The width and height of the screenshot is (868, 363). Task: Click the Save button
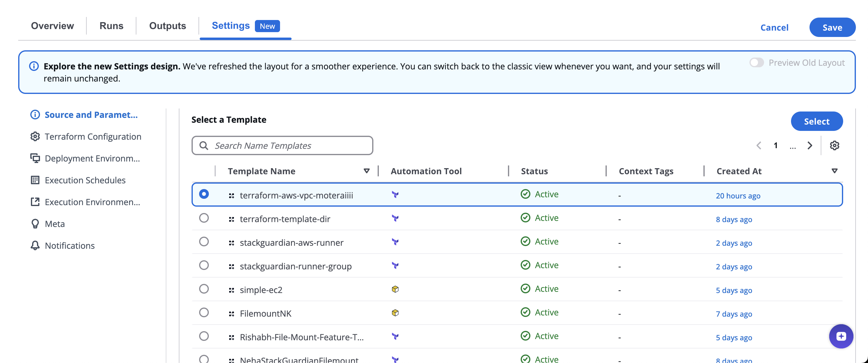click(832, 28)
